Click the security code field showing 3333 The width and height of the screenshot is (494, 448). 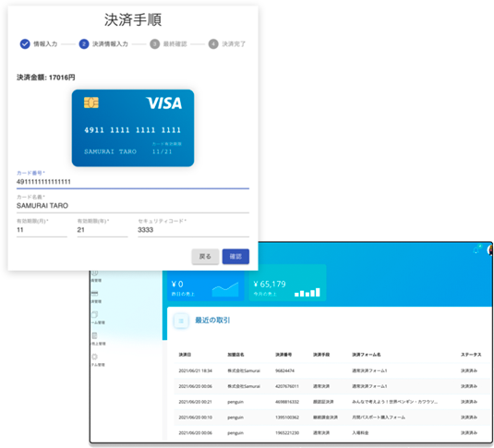click(193, 230)
